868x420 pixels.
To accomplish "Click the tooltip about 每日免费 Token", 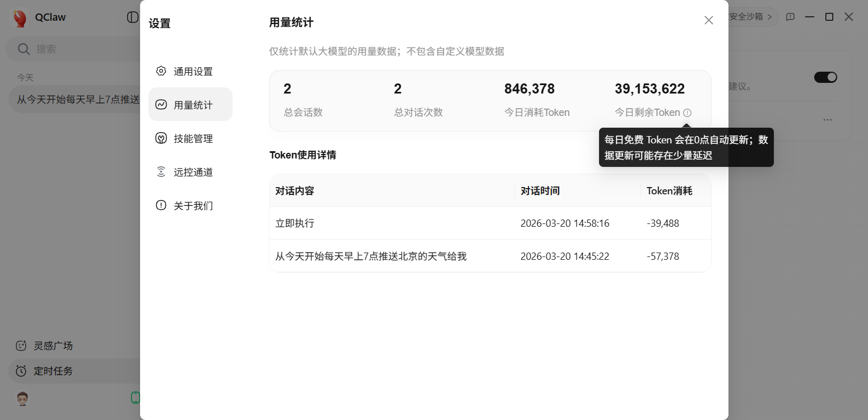I will [x=686, y=147].
